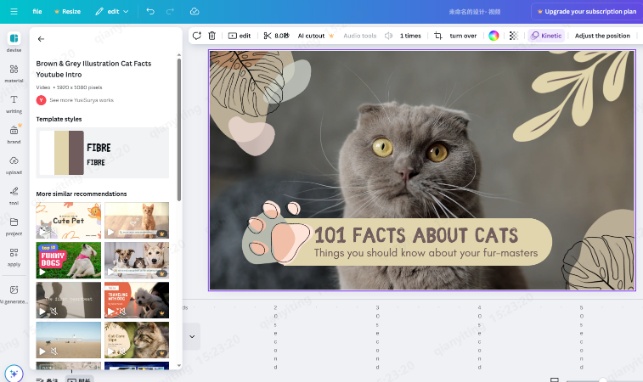643x382 pixels.
Task: Open the apply apps panel
Action: point(14,257)
